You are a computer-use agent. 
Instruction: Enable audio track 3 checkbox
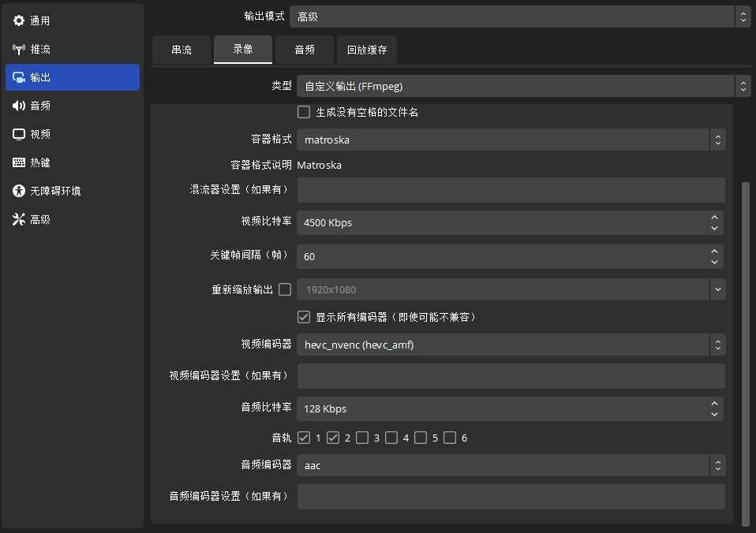tap(362, 438)
